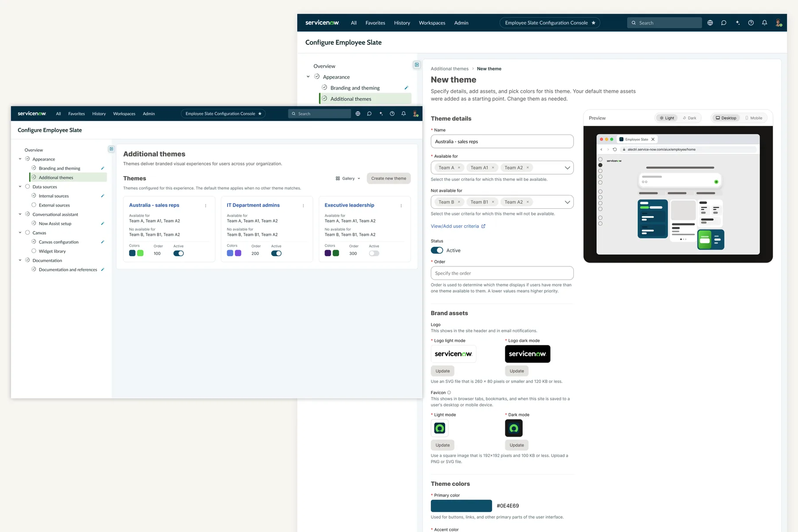Open Favorites menu in front window

point(76,114)
